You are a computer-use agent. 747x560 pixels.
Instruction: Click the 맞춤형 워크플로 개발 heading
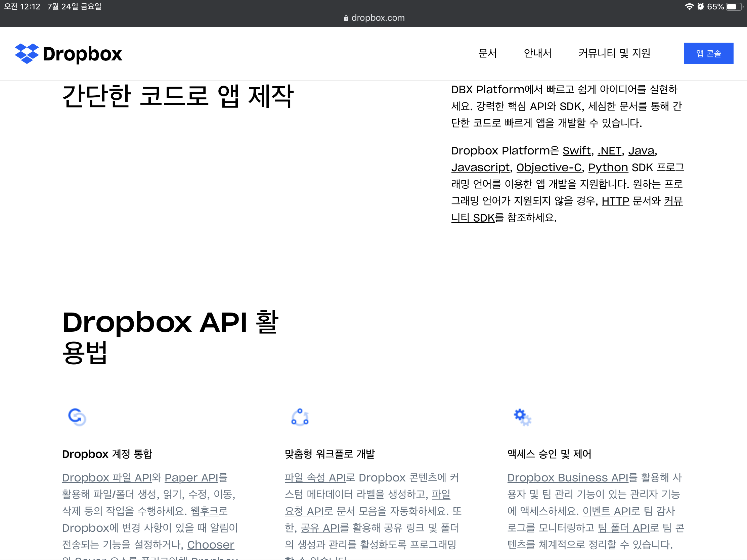click(x=329, y=454)
